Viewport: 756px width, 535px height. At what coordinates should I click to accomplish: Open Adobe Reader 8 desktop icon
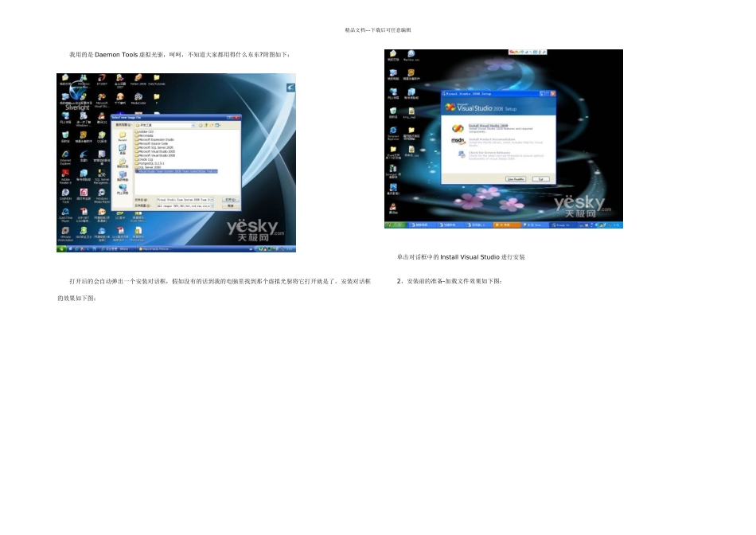pos(65,176)
